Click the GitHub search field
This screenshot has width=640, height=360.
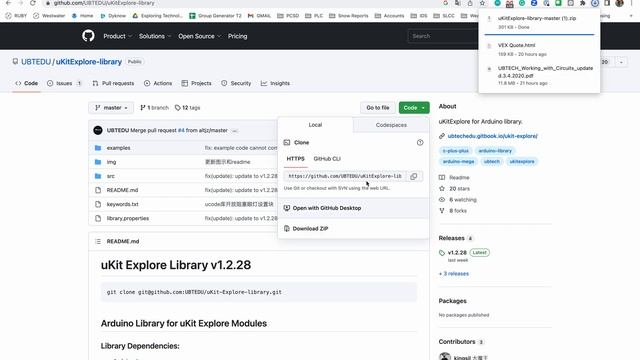tap(442, 36)
